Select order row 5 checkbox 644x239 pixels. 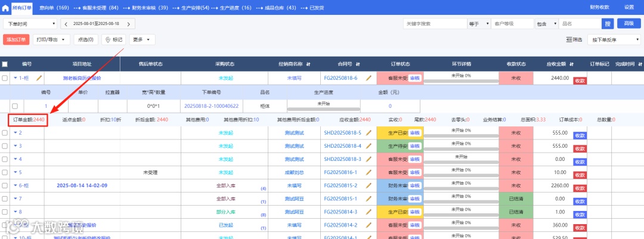point(5,172)
